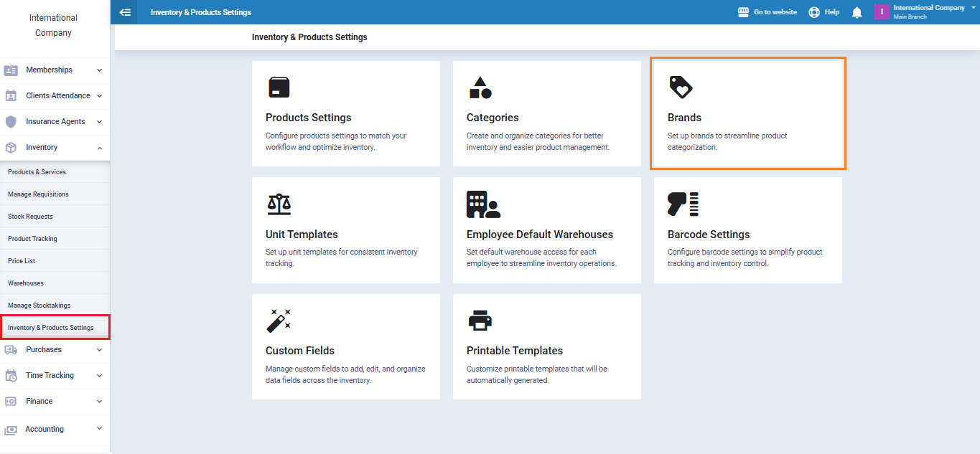Click the Categories shapes icon
The height and width of the screenshot is (454, 980).
tap(480, 88)
